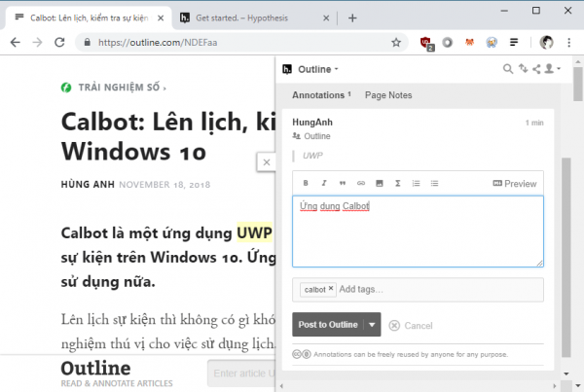The width and height of the screenshot is (584, 392).
Task: Apply bold formatting in annotation editor
Action: (306, 183)
